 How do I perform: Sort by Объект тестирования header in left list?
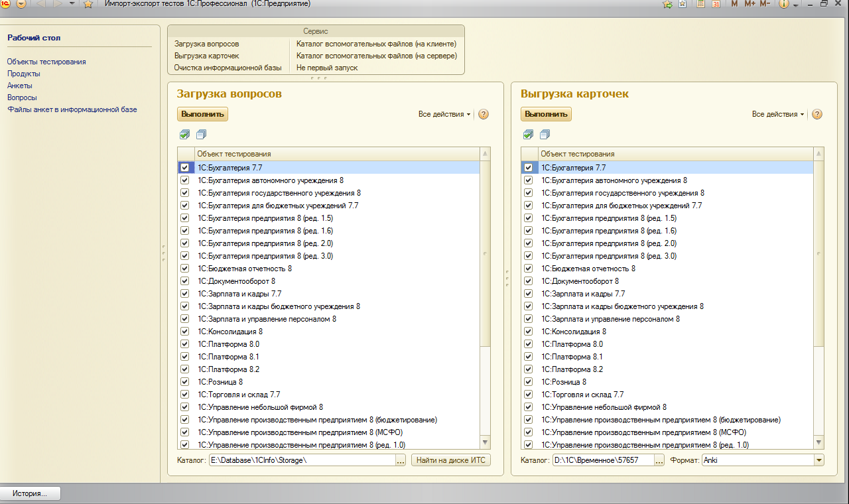click(337, 154)
